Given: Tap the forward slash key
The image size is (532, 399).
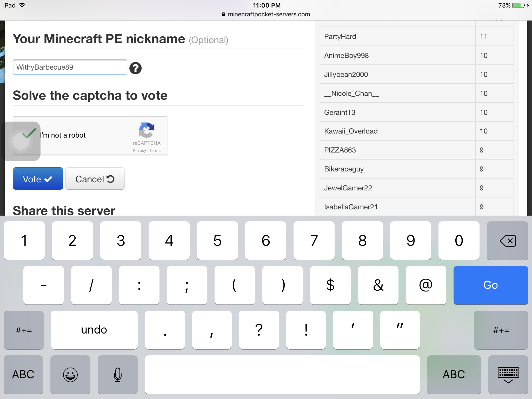Looking at the screenshot, I should point(91,285).
